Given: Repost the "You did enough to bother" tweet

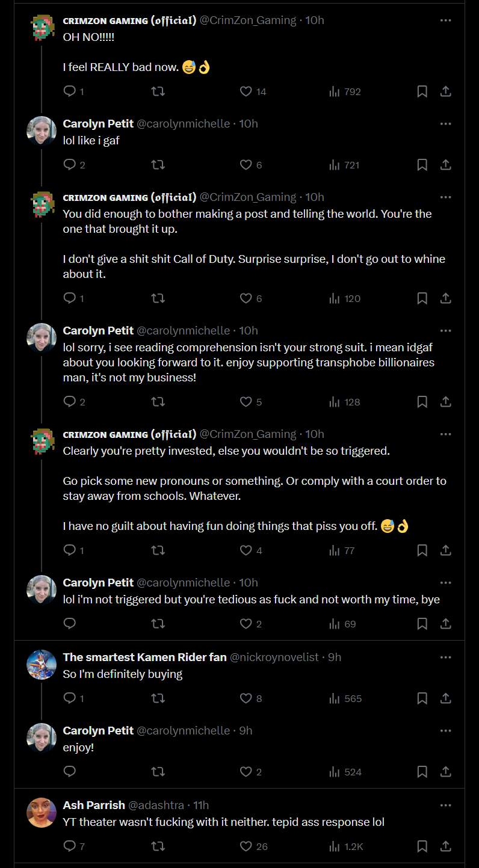Looking at the screenshot, I should pos(158,298).
